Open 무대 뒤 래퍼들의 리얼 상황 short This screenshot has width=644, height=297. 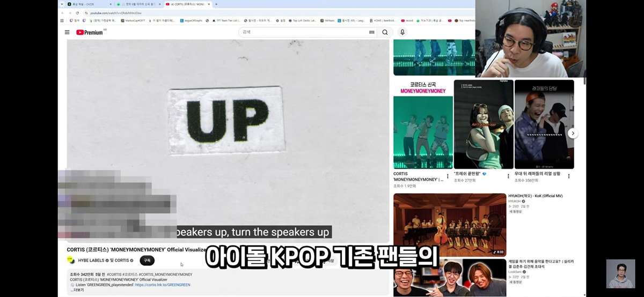tap(544, 124)
